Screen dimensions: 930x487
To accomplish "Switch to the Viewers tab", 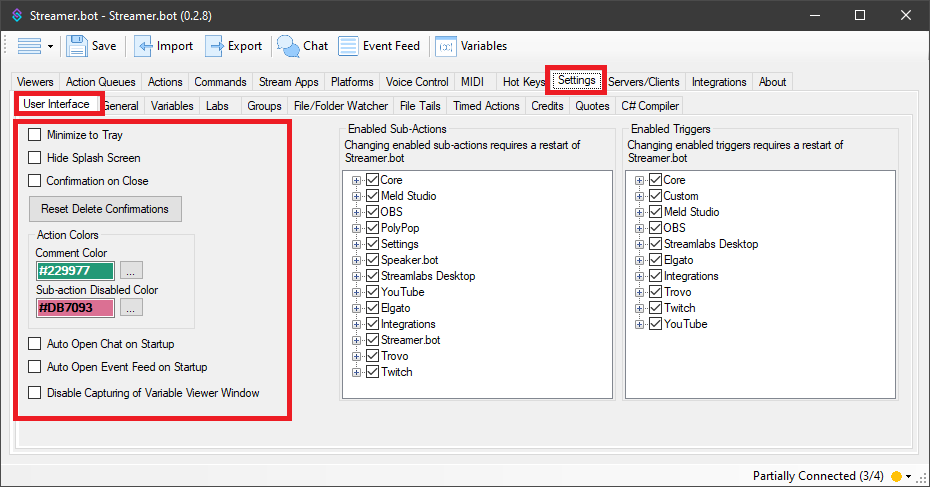I will point(35,82).
